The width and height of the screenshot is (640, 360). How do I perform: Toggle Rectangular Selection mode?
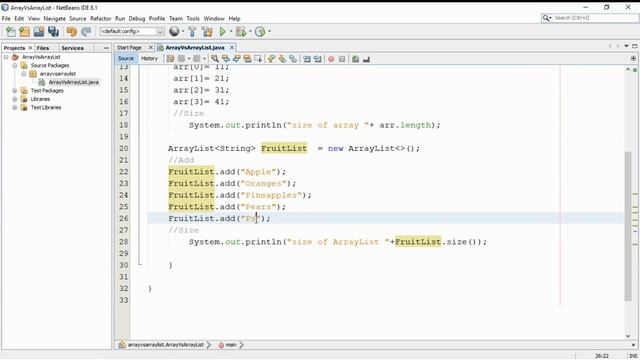pyautogui.click(x=258, y=59)
